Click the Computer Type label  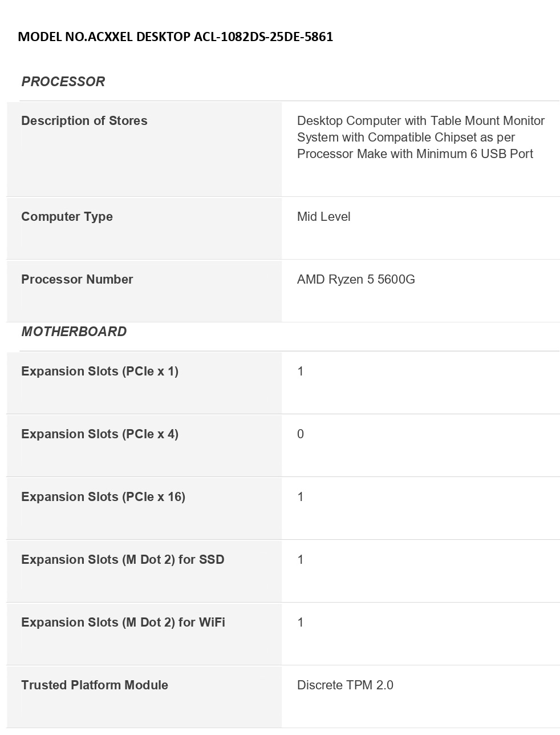pos(67,217)
